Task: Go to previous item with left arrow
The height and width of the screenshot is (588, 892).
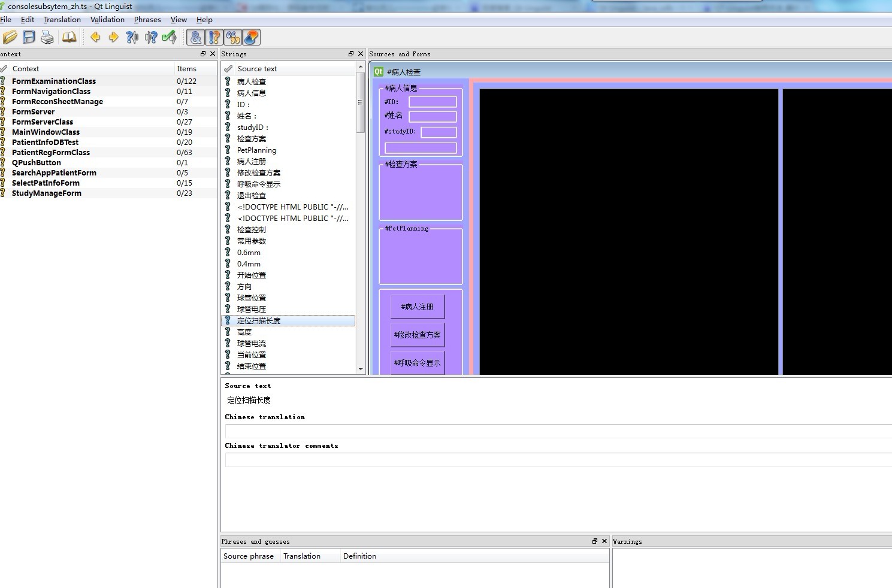Action: click(95, 38)
